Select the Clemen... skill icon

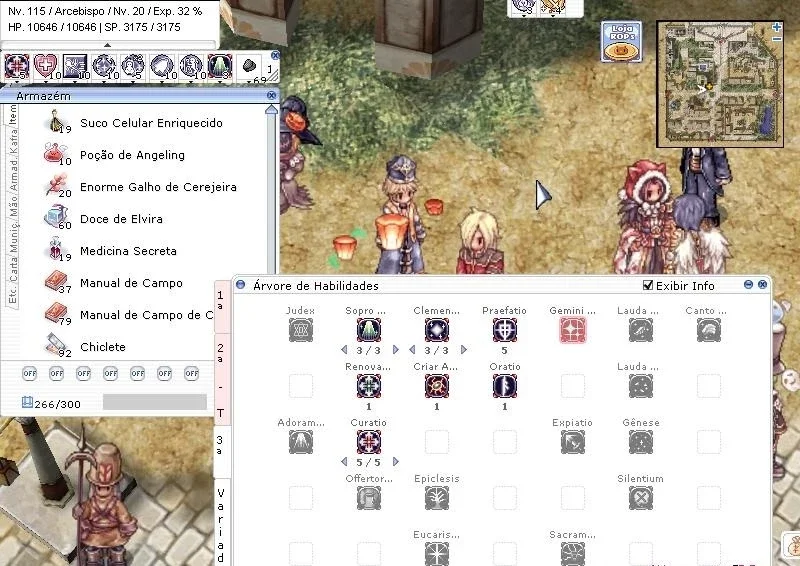437,330
